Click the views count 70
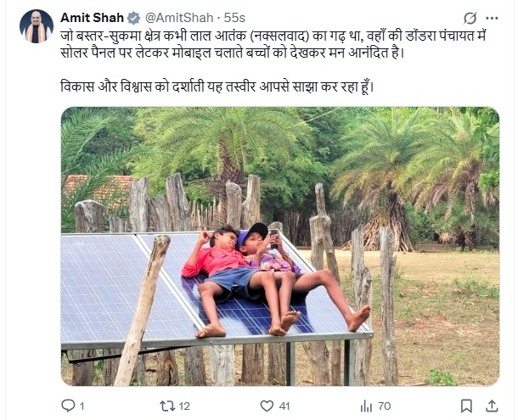Viewport: 518px width, 420px height. 384,406
